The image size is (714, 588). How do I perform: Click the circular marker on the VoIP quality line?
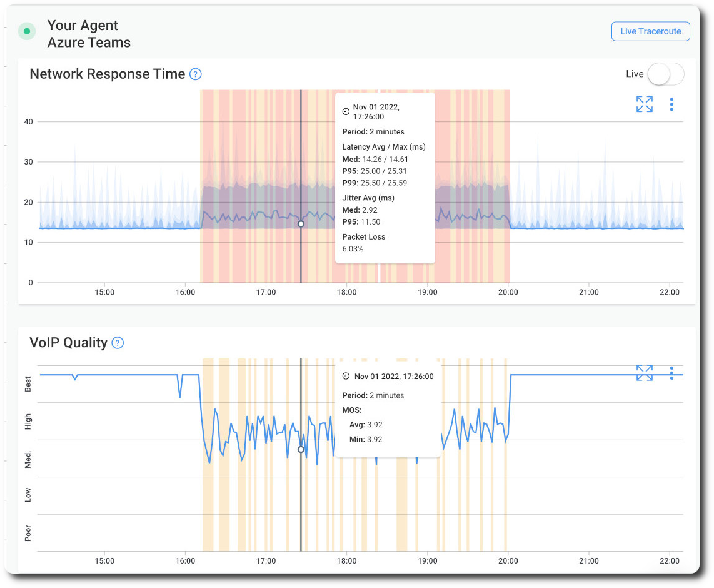tap(301, 449)
